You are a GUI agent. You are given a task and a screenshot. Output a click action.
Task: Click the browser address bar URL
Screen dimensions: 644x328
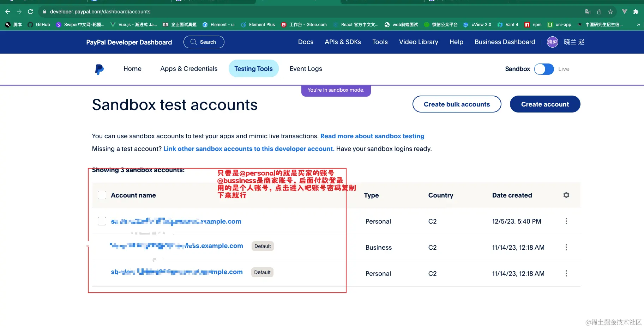point(100,12)
